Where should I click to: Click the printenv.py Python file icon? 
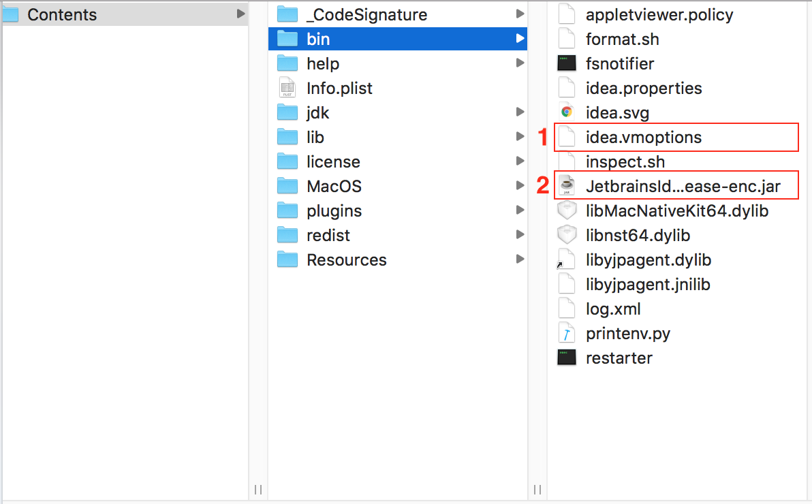point(567,333)
